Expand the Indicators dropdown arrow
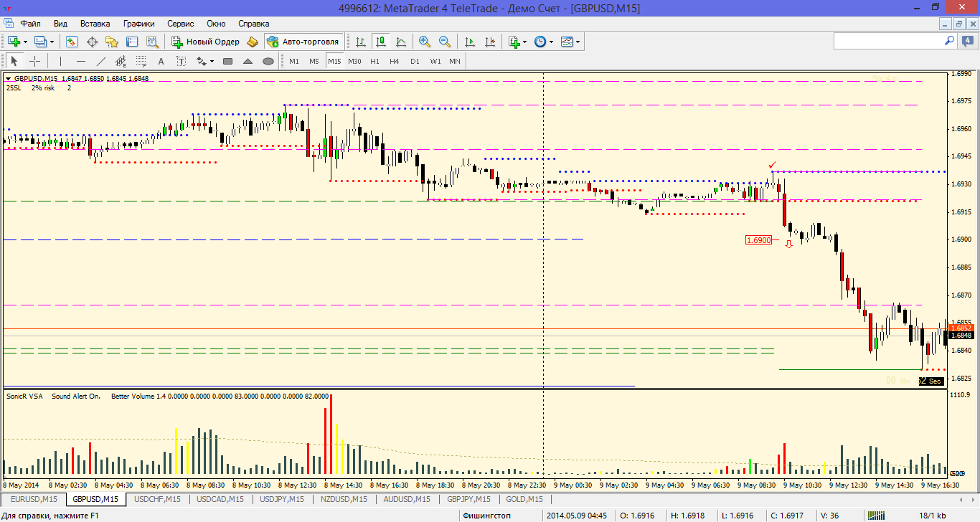 [526, 42]
